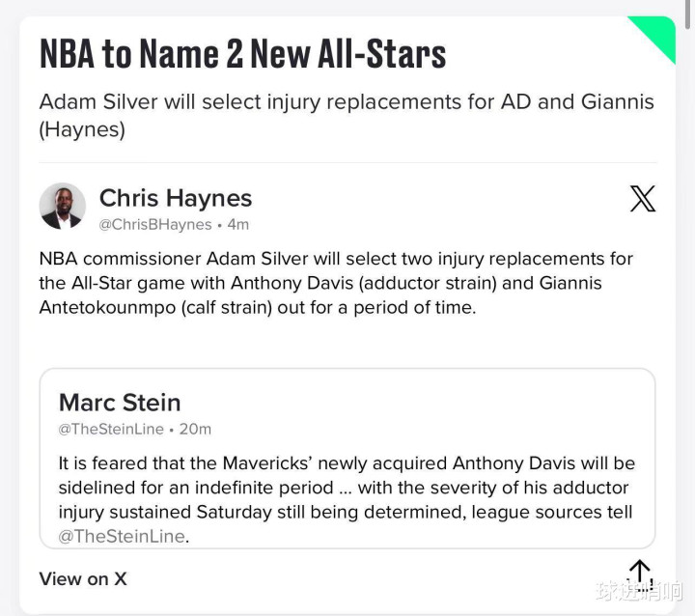The width and height of the screenshot is (695, 616).
Task: Click the Mavericks text in quoted tweet
Action: click(x=267, y=463)
